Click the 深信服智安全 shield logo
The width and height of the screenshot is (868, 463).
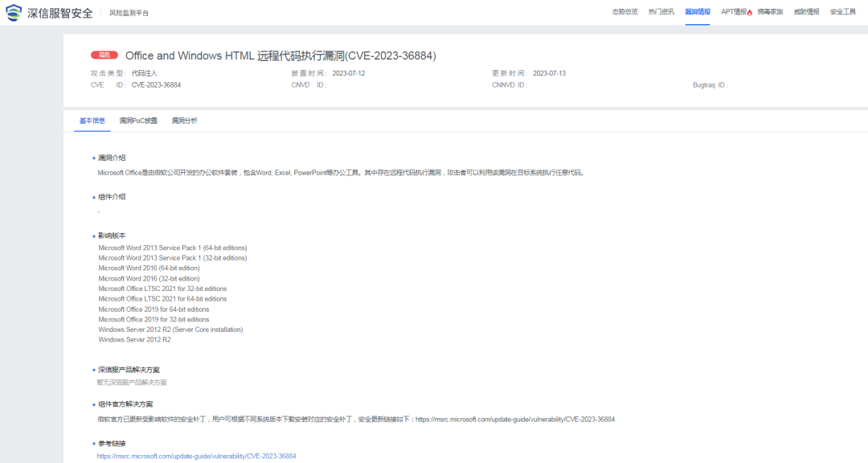tap(14, 12)
